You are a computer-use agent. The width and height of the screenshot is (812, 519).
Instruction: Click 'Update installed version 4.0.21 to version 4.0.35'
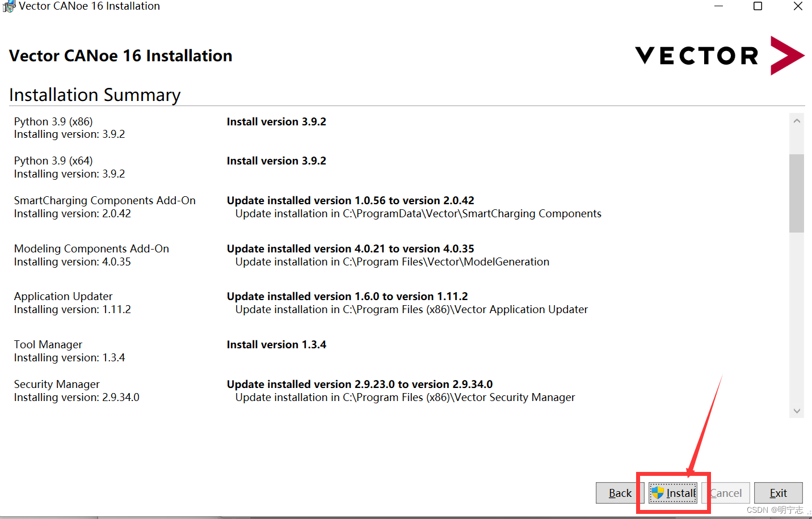(351, 248)
